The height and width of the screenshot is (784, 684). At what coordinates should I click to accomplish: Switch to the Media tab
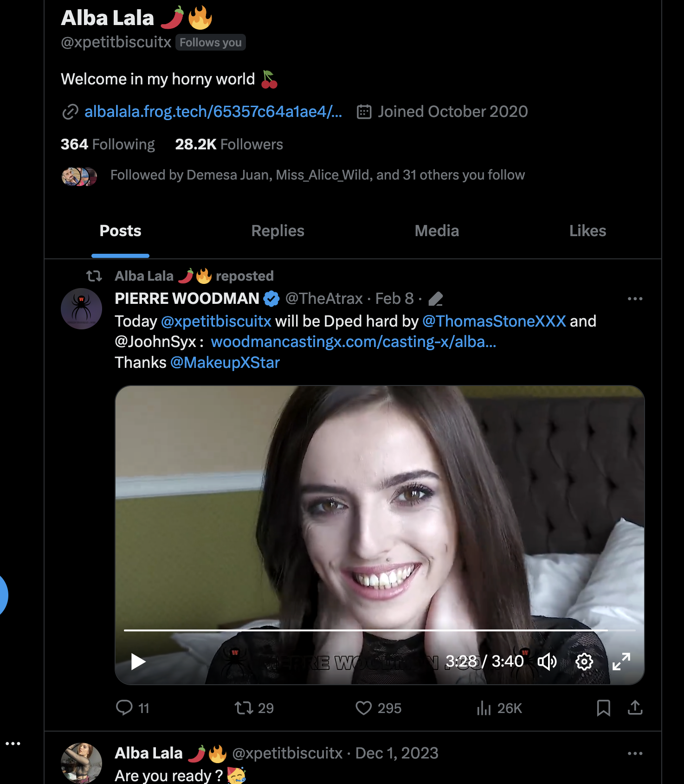click(x=437, y=231)
